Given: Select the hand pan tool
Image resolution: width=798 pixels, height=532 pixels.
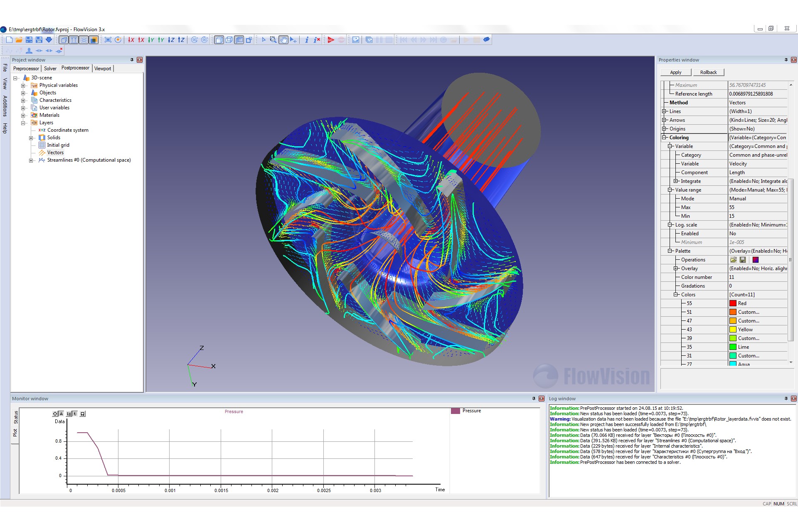Looking at the screenshot, I should pyautogui.click(x=283, y=40).
